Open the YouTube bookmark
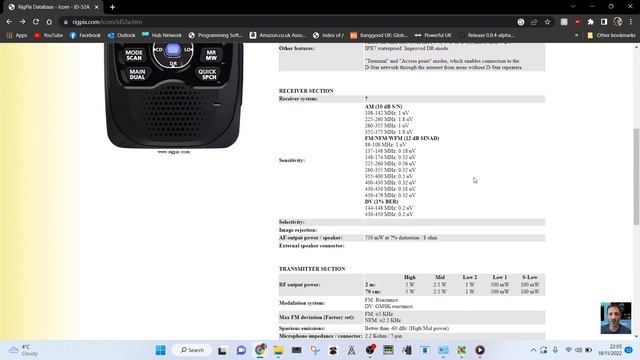 [49, 36]
